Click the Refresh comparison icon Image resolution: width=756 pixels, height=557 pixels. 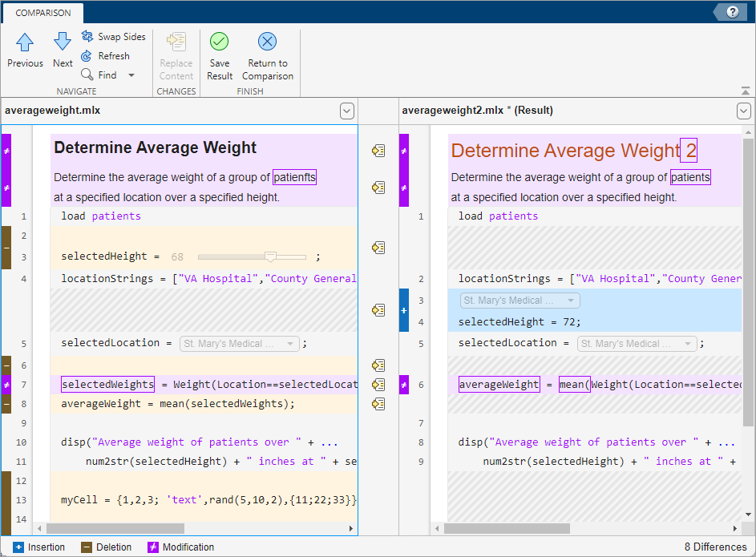(87, 55)
